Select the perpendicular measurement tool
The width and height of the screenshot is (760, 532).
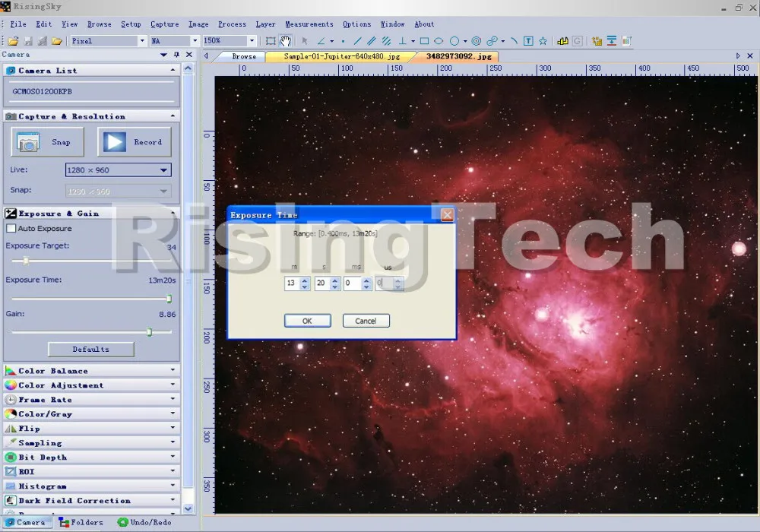[x=402, y=41]
